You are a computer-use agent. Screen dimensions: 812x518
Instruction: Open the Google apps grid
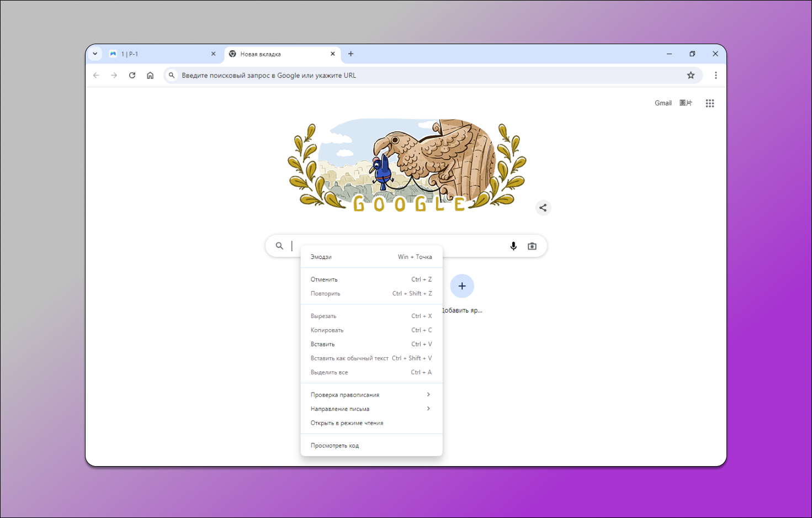pyautogui.click(x=710, y=103)
